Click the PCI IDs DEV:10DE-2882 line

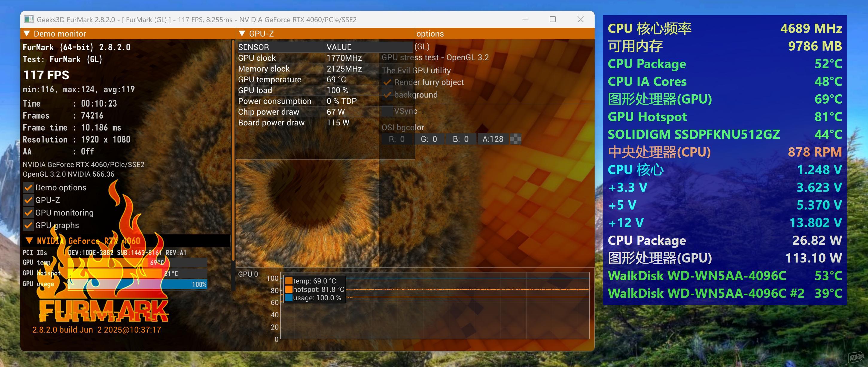pos(104,253)
